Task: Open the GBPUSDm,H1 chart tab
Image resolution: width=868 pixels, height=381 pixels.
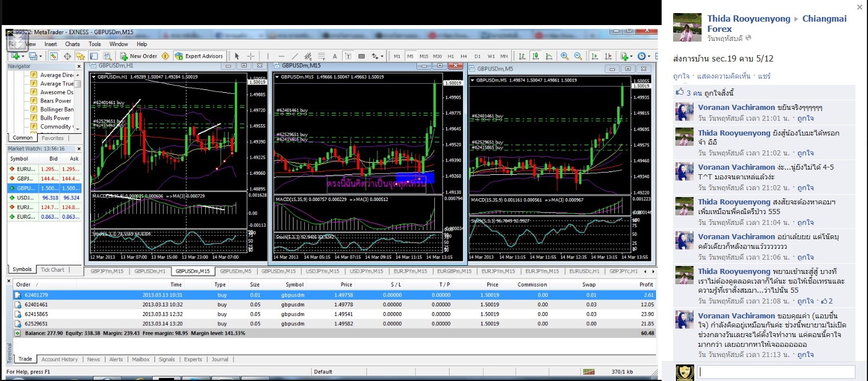Action: point(150,271)
